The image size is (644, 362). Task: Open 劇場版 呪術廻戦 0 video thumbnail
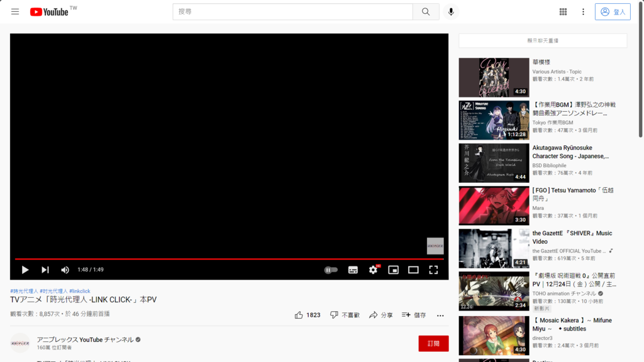pyautogui.click(x=494, y=291)
